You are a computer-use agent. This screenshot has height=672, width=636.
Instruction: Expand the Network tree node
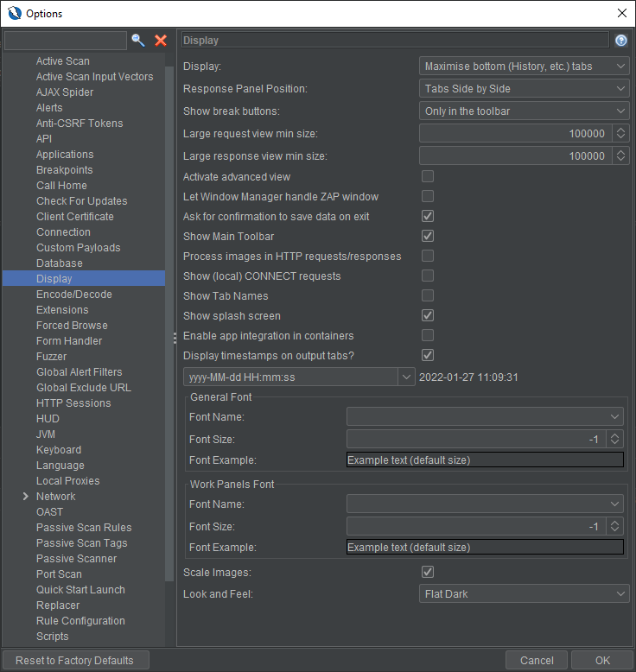pos(25,497)
